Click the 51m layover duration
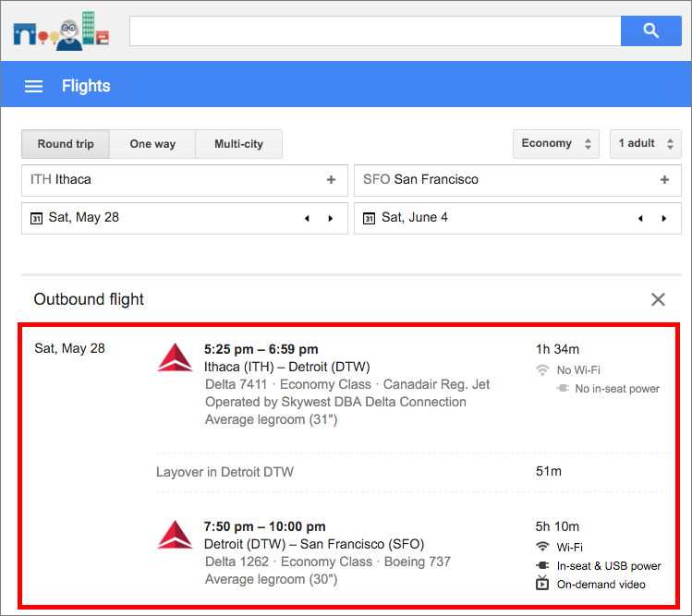Viewport: 692px width, 616px height. [x=549, y=471]
